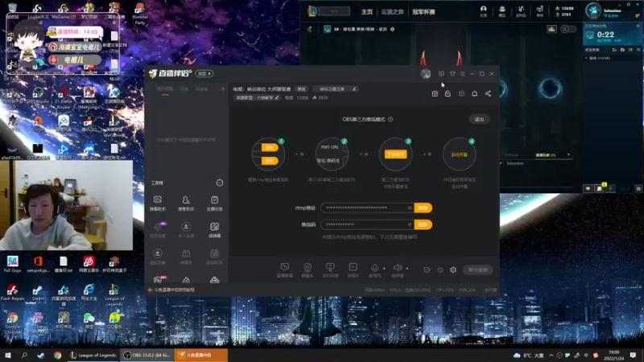This screenshot has height=362, width=644.
Task: Click the screen capture source icon in bottom bar
Action: pos(285,269)
